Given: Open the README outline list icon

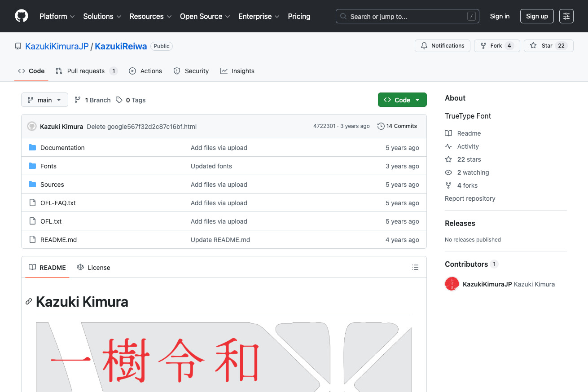Looking at the screenshot, I should (x=415, y=267).
